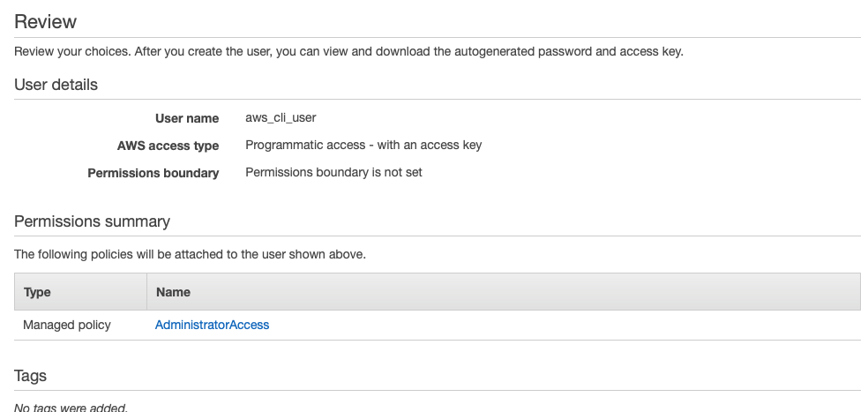Image resolution: width=868 pixels, height=412 pixels.
Task: Select the Managed policy table cell
Action: (67, 325)
